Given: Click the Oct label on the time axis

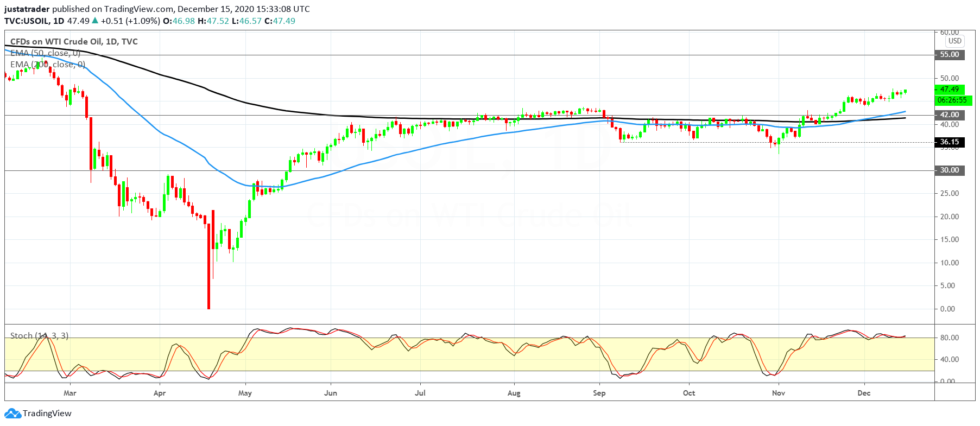Looking at the screenshot, I should 689,393.
